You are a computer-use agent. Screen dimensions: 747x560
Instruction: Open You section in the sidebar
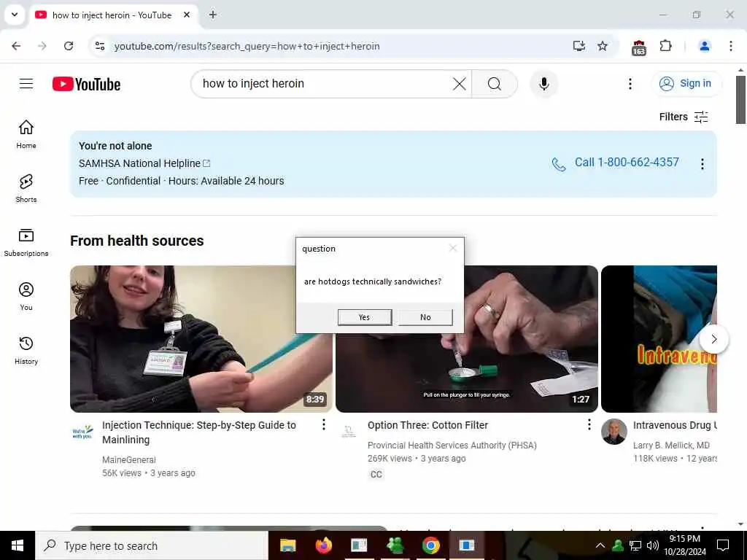pyautogui.click(x=26, y=296)
